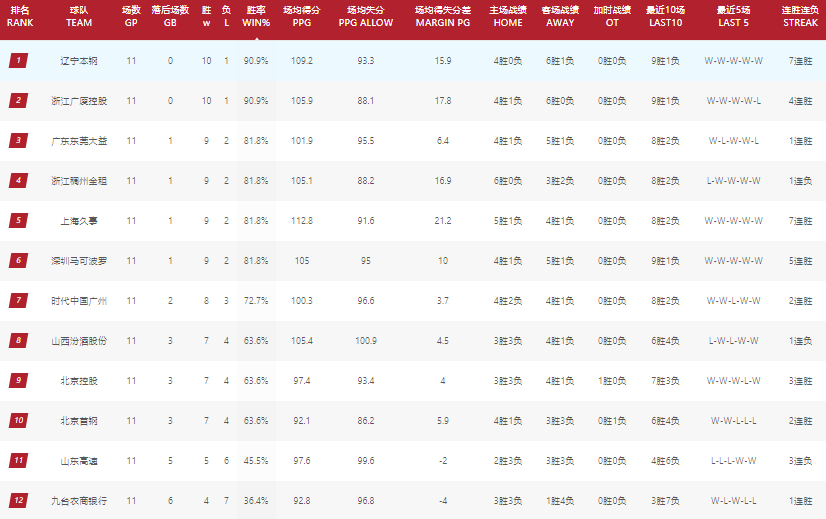Sort by PPG column header
The height and width of the screenshot is (519, 826).
pyautogui.click(x=302, y=16)
